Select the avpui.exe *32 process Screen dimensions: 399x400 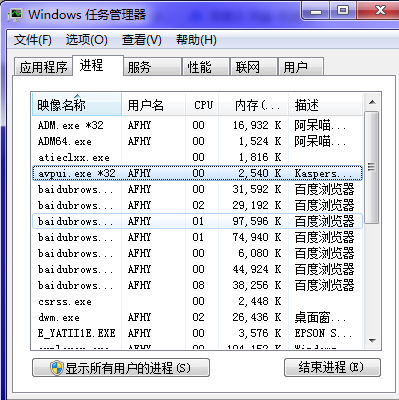point(197,173)
